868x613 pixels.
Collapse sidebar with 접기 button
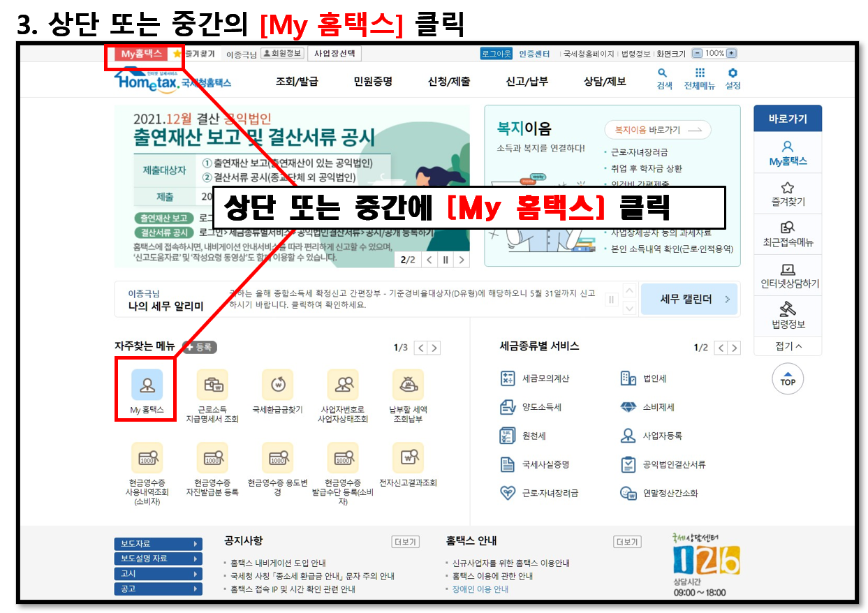pyautogui.click(x=788, y=346)
